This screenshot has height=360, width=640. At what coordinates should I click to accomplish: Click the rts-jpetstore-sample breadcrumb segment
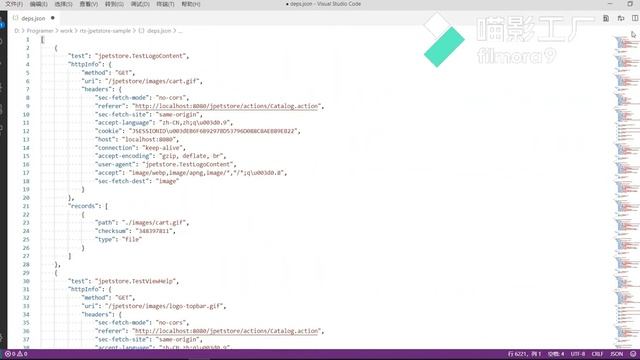(x=105, y=31)
